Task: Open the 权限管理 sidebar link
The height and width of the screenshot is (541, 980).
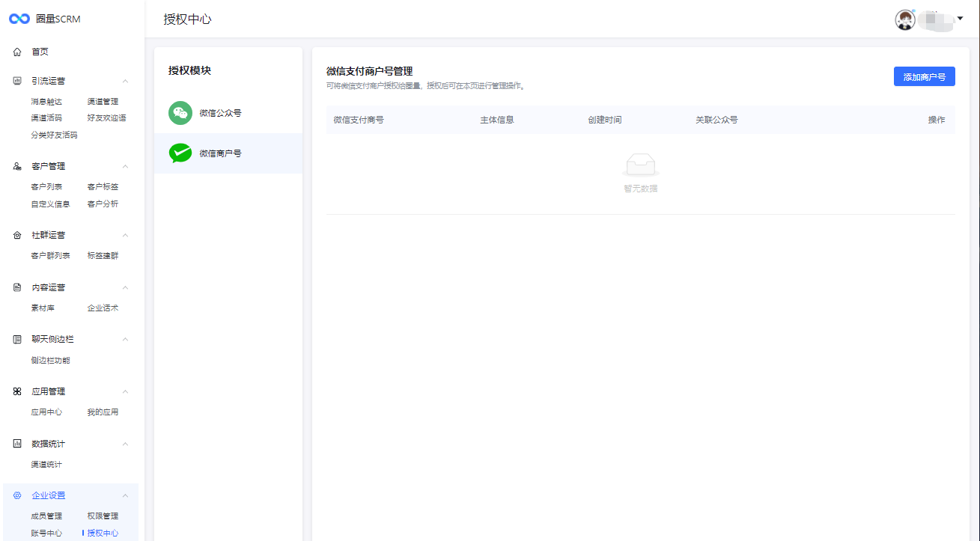Action: [103, 516]
